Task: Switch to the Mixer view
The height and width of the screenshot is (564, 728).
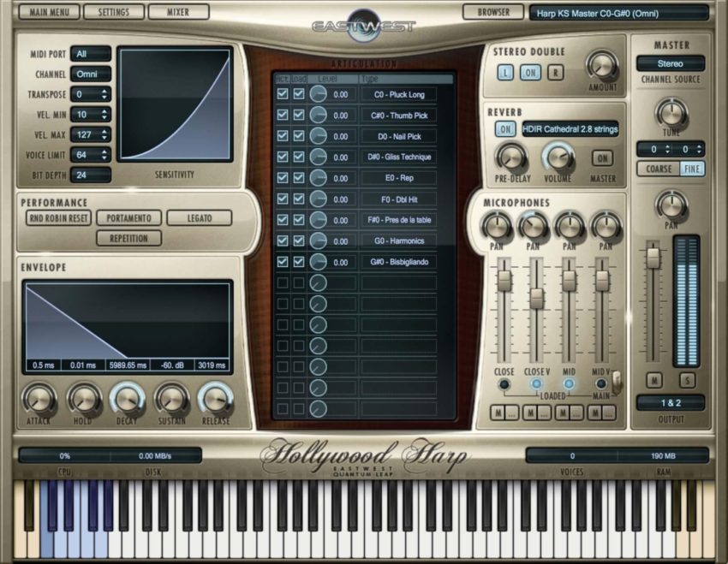Action: pos(178,12)
